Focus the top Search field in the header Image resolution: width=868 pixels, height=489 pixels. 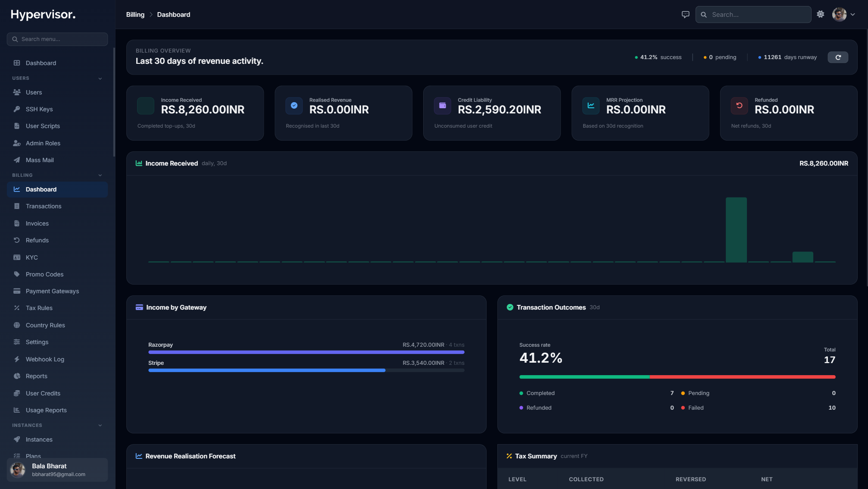[x=753, y=15]
